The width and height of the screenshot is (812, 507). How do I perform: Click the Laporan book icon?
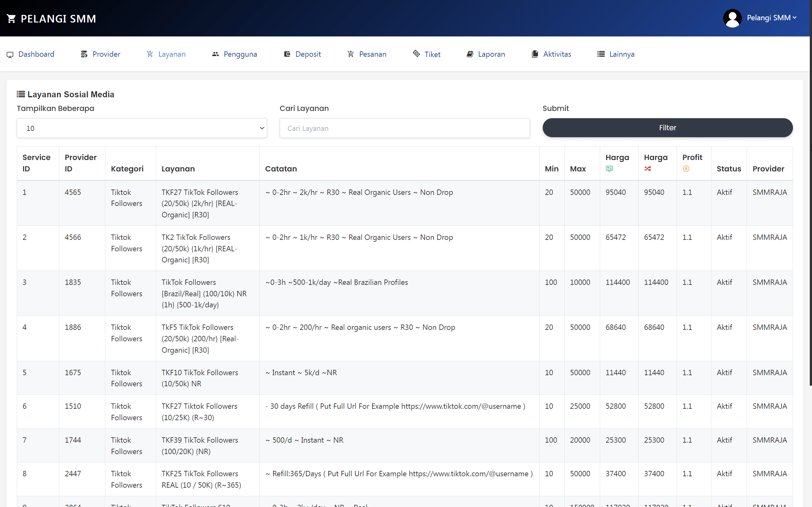pyautogui.click(x=470, y=54)
